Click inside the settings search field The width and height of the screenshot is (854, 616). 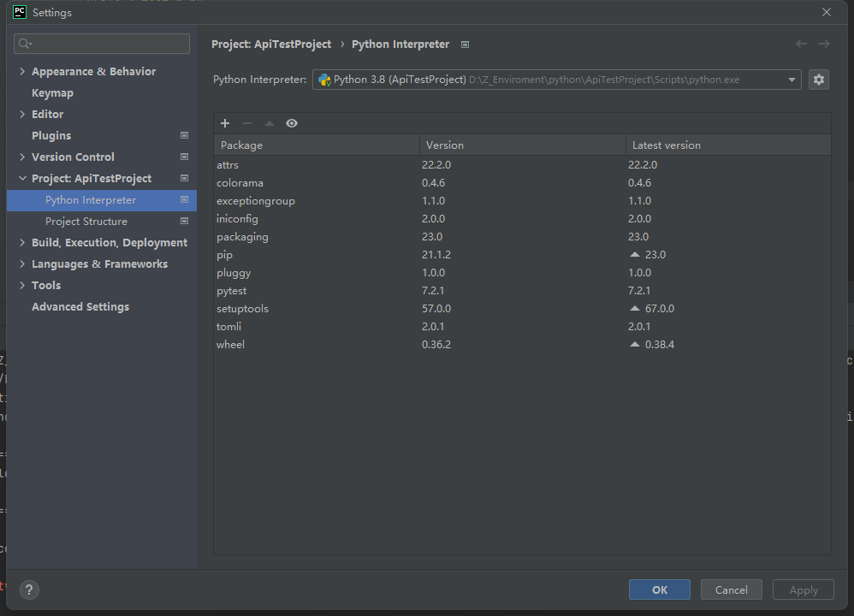[x=102, y=44]
